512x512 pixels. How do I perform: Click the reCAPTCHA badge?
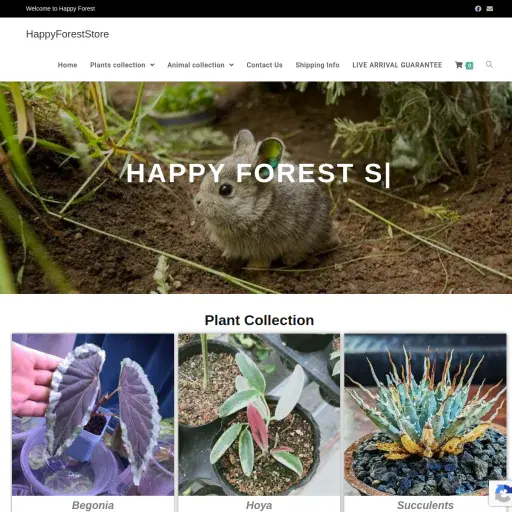point(501,493)
